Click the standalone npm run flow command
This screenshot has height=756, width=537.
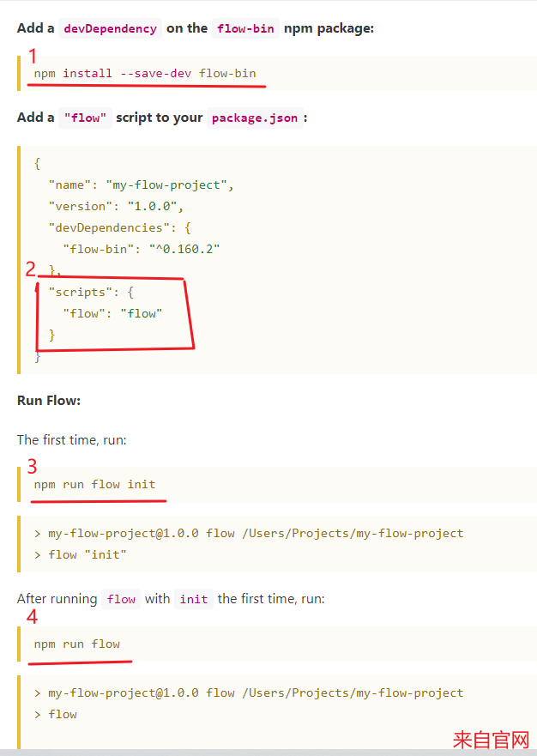[76, 644]
